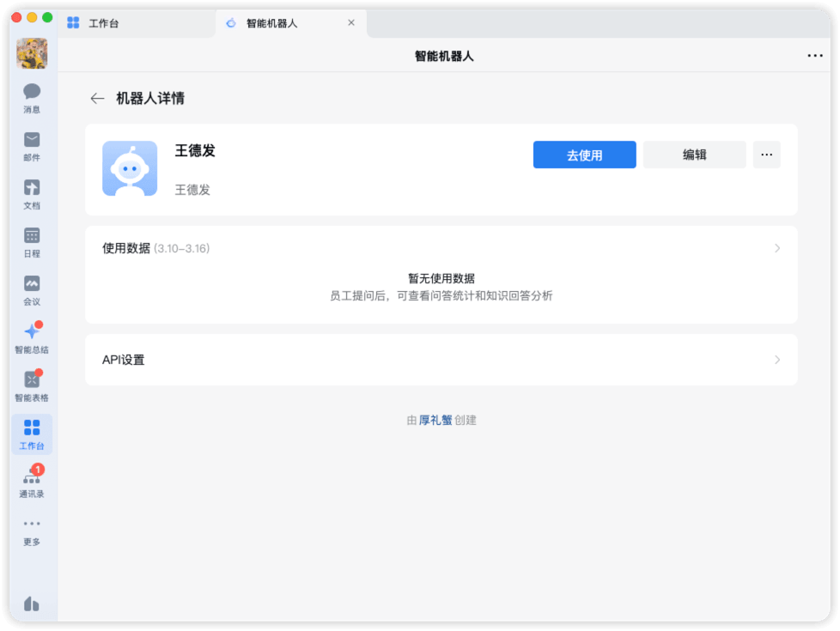Open the 邮件 mail sidebar icon

click(32, 147)
